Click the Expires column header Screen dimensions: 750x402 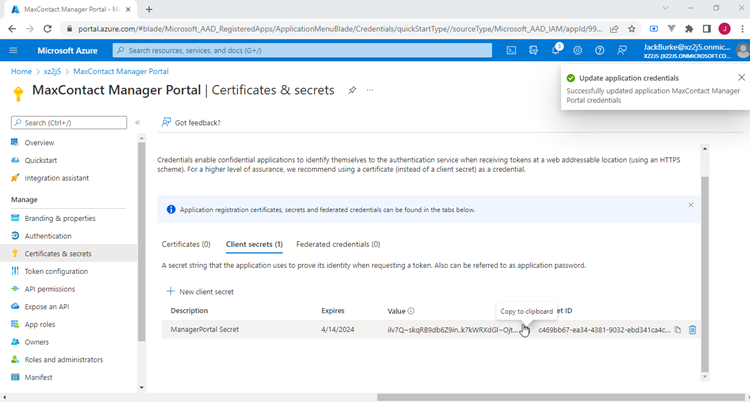pyautogui.click(x=333, y=311)
